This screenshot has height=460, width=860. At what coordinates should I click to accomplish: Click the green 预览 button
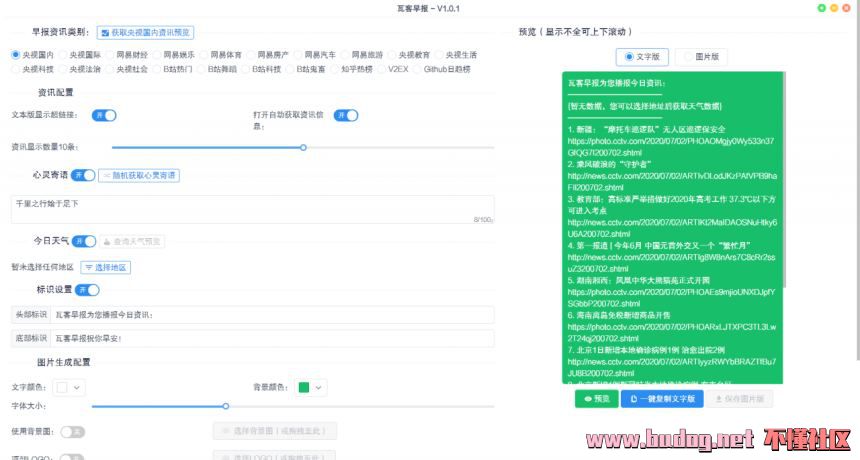[597, 399]
